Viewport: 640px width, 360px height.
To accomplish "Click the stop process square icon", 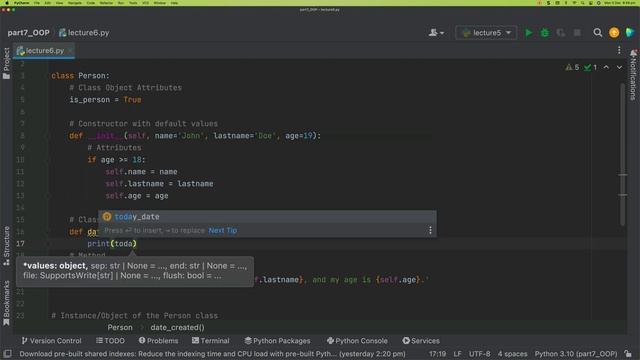I will click(x=577, y=33).
